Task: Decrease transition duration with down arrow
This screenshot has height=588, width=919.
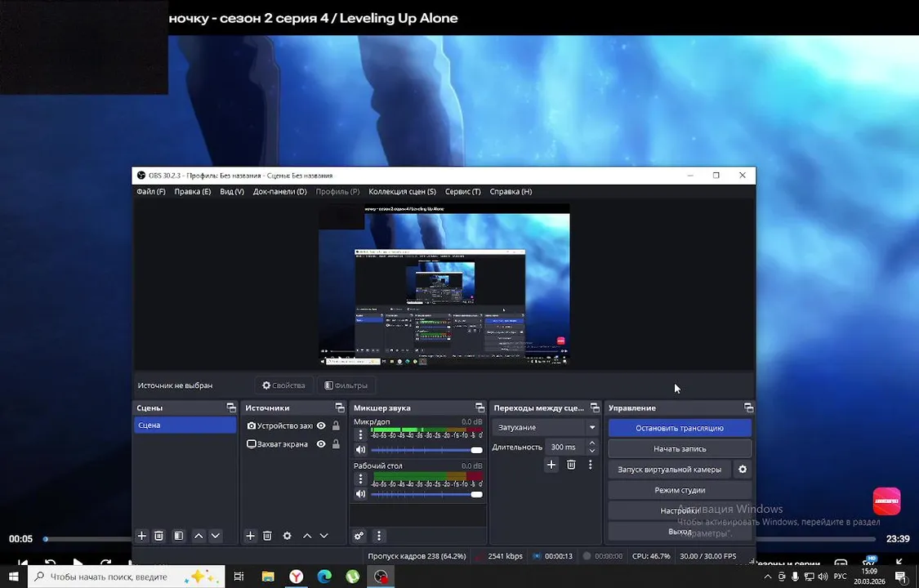Action: [x=592, y=451]
